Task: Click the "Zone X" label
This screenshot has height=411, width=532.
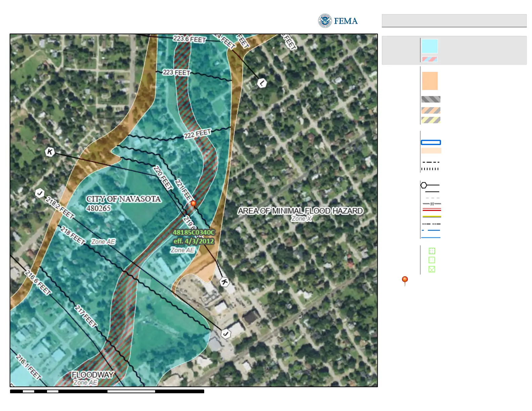Action: [301, 219]
